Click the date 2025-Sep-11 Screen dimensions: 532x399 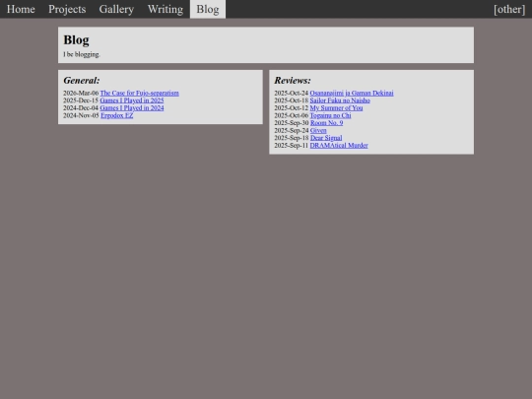coord(291,145)
